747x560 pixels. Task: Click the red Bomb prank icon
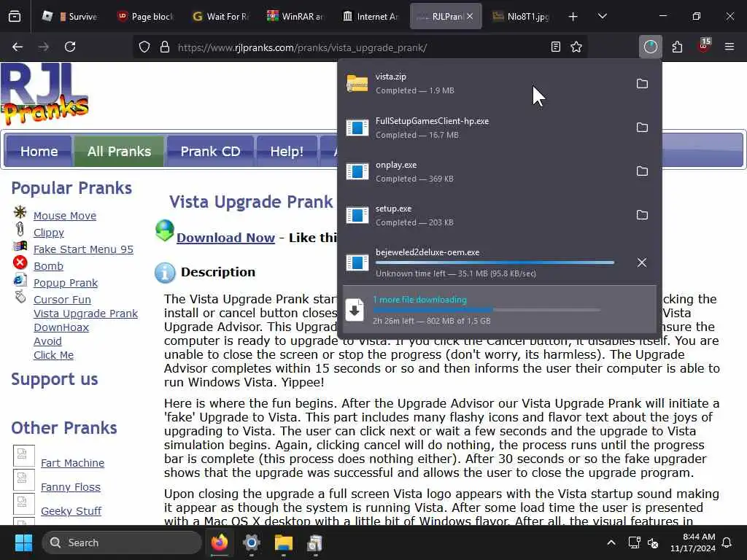pos(20,262)
